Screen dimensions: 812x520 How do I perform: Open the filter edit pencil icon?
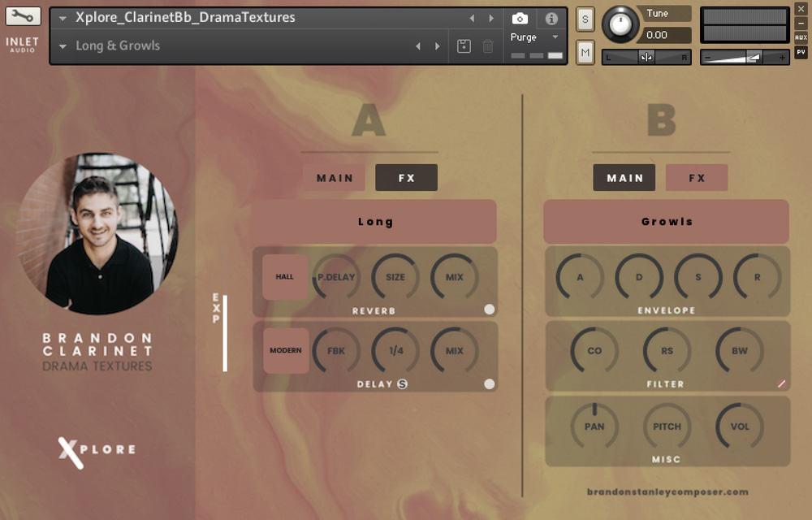[781, 383]
